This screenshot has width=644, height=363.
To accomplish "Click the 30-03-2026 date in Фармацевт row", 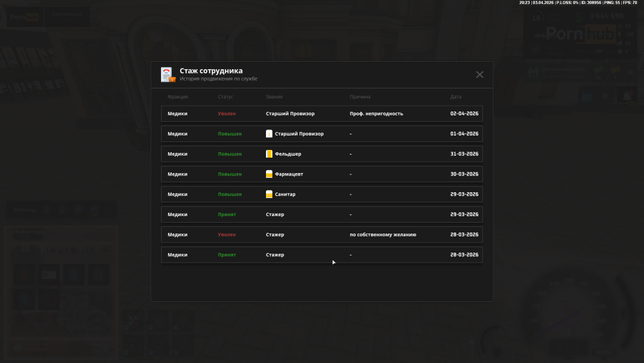I will pos(464,174).
